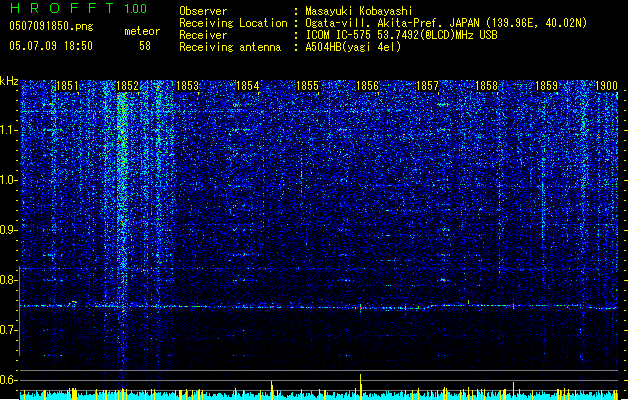
Task: Select the file name 0507091850.png
Action: click(51, 26)
